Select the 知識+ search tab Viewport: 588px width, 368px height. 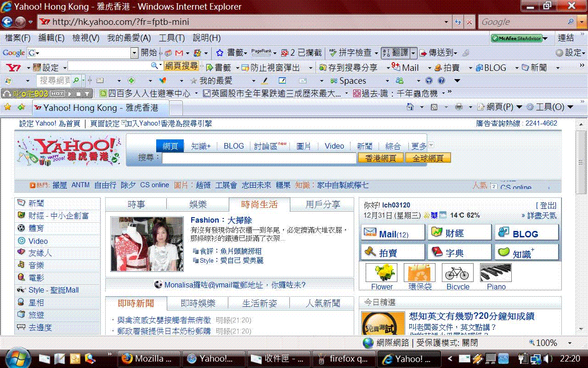pos(201,146)
